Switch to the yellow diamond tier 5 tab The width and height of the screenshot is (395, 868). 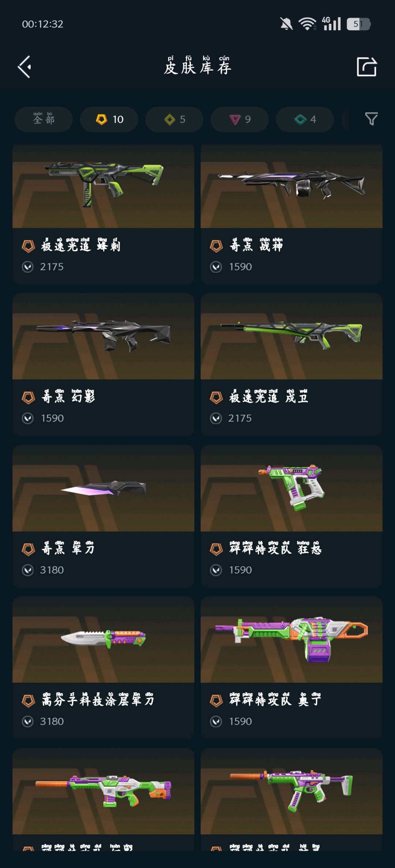pos(174,119)
